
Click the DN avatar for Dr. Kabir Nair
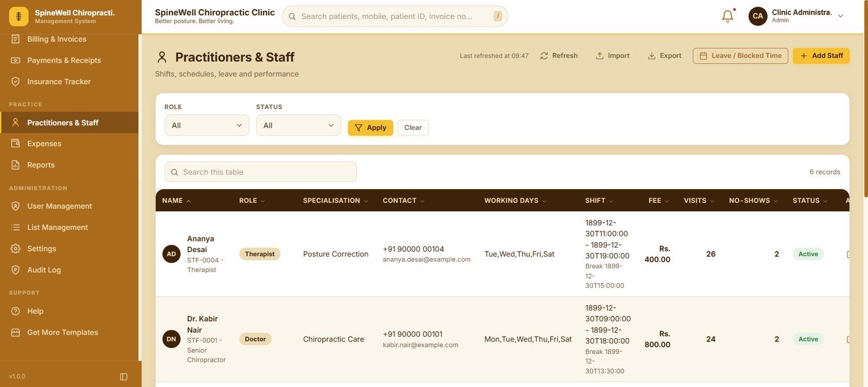(171, 339)
